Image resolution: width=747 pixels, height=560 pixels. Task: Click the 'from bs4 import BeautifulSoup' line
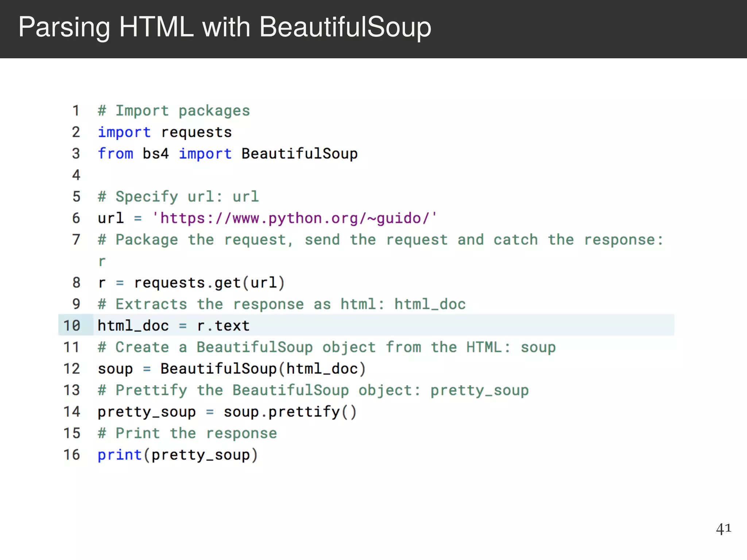(x=228, y=154)
